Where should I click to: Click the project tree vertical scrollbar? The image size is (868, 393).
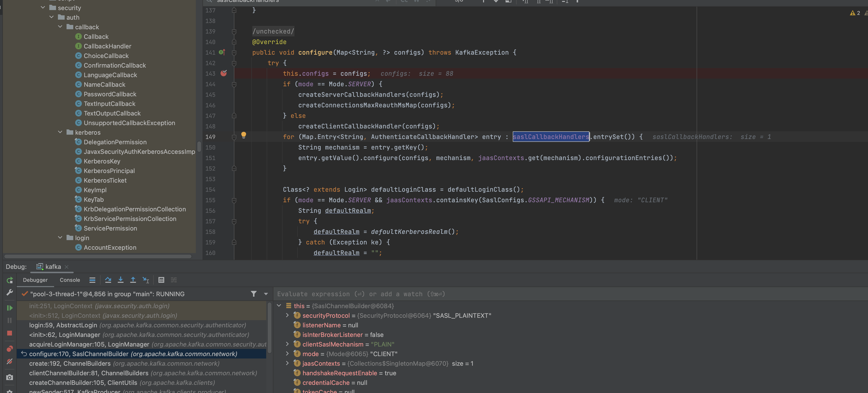click(x=199, y=147)
